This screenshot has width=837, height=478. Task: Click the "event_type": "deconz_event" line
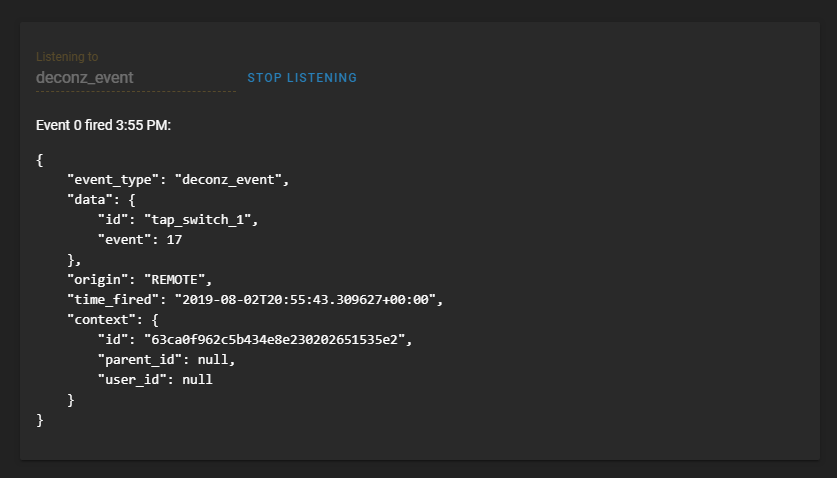[178, 180]
